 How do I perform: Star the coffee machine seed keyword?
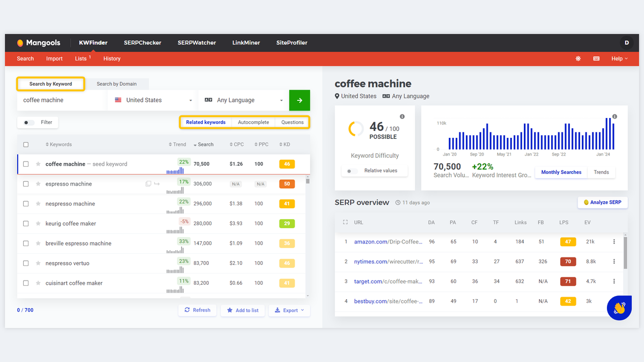click(38, 164)
